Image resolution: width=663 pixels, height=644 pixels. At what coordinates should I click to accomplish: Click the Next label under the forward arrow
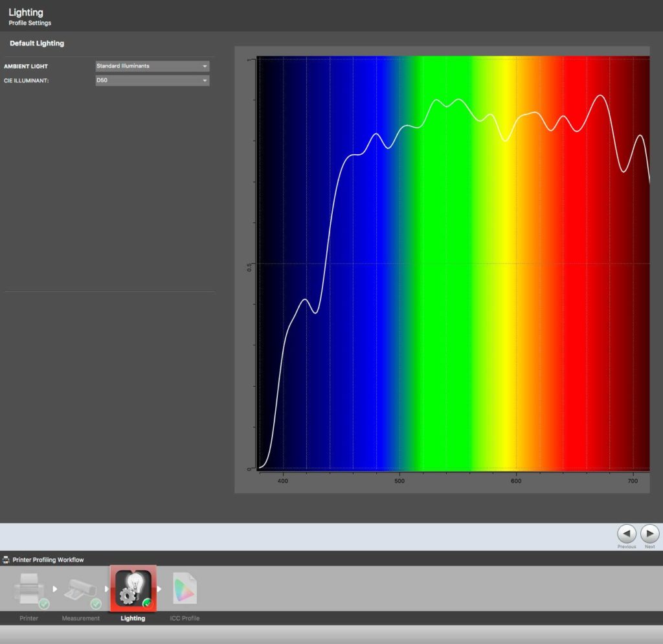point(650,547)
